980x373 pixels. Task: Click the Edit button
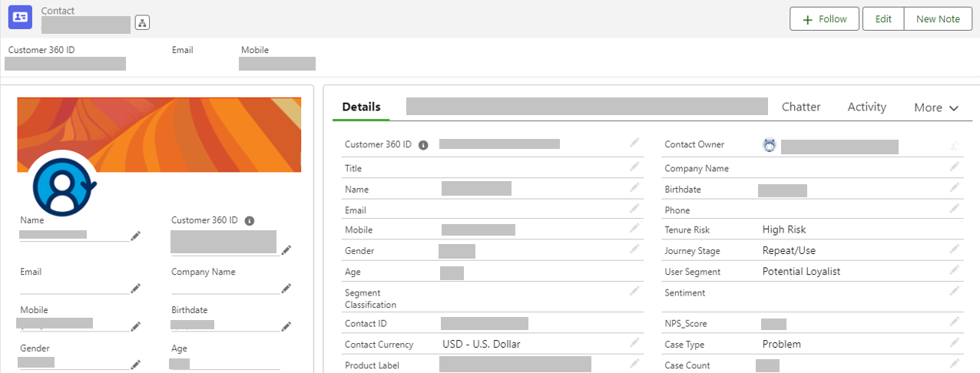coord(883,19)
